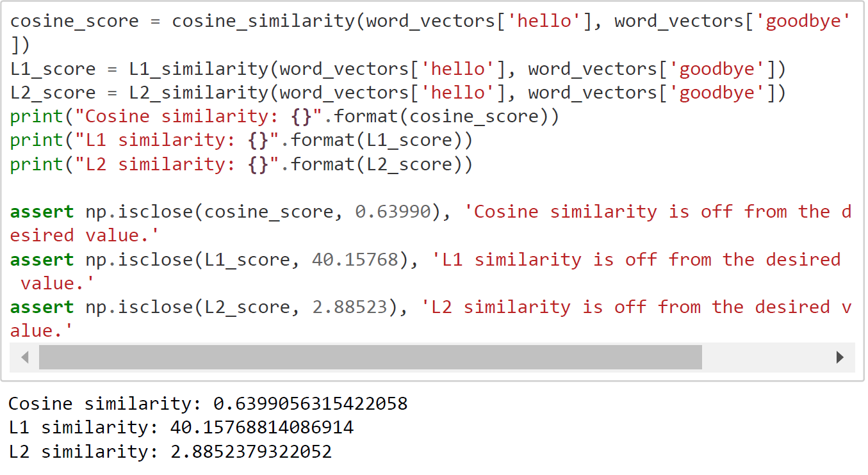This screenshot has height=475, width=868.
Task: Click the print "L2 similarity: {}" line
Action: 242,165
